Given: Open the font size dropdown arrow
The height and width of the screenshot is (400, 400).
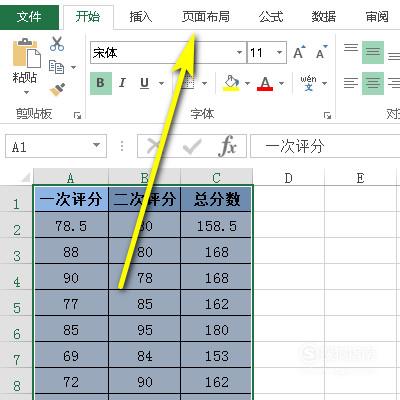Looking at the screenshot, I should pyautogui.click(x=279, y=52).
